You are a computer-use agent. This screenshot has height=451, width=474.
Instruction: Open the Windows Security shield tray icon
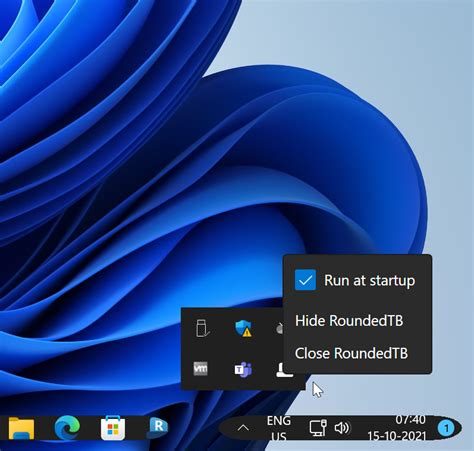click(243, 328)
